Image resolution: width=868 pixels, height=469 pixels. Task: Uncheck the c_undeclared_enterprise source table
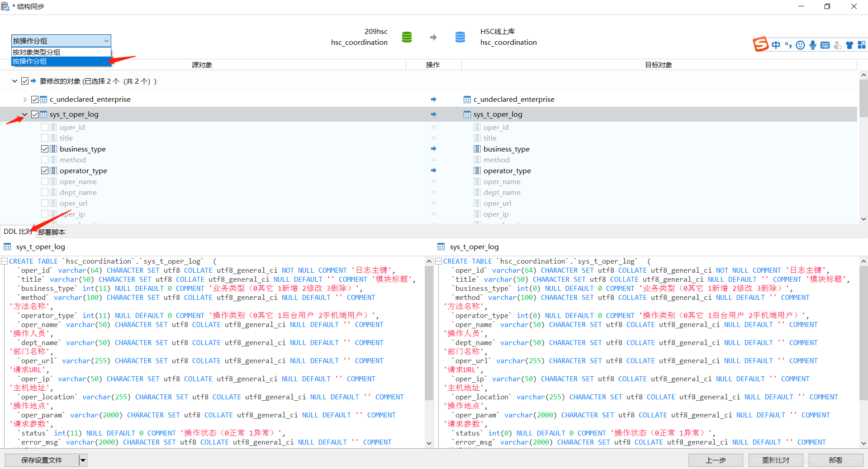tap(35, 99)
